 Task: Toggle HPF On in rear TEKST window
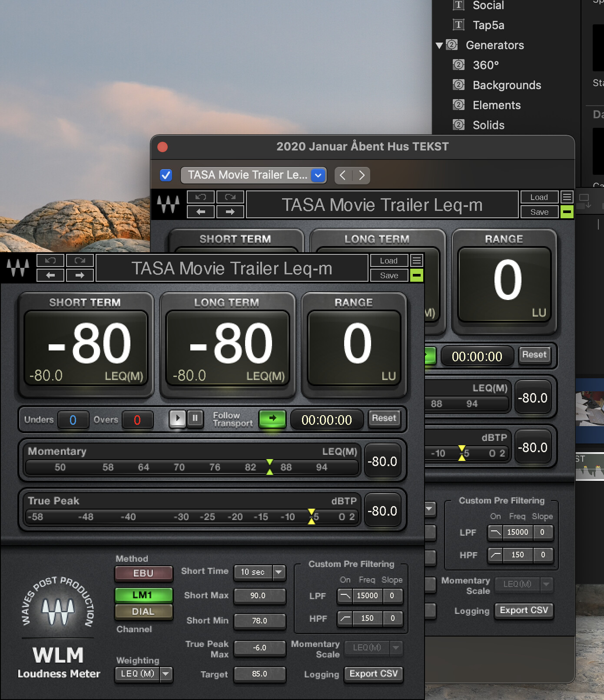[x=495, y=554]
